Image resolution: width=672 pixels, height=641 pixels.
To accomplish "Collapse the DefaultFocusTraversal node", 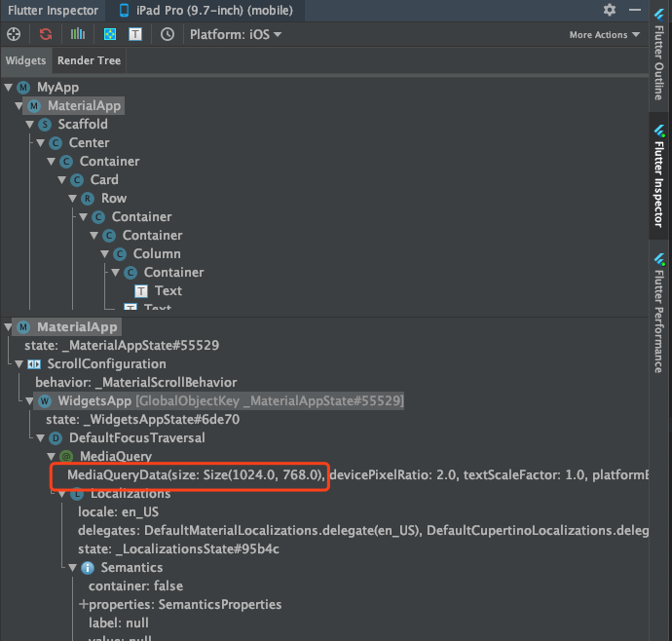I will (x=40, y=437).
